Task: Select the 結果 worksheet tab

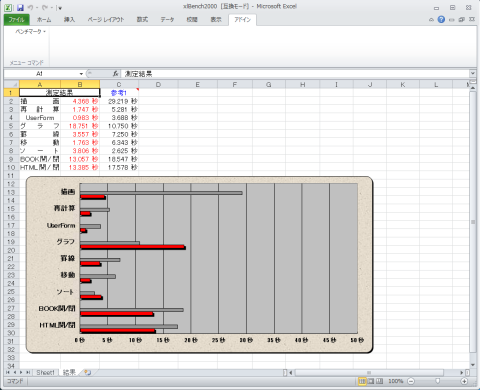Action: (69, 372)
